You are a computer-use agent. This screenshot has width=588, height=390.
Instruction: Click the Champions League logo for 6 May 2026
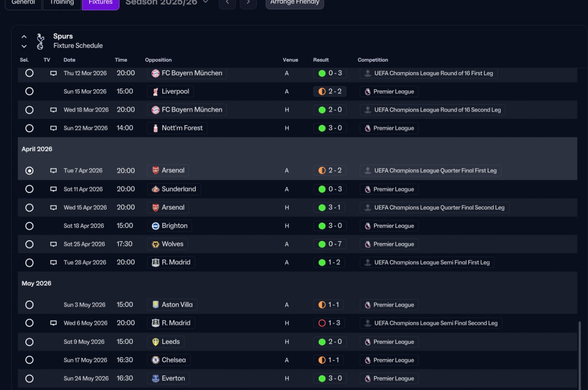click(x=367, y=323)
